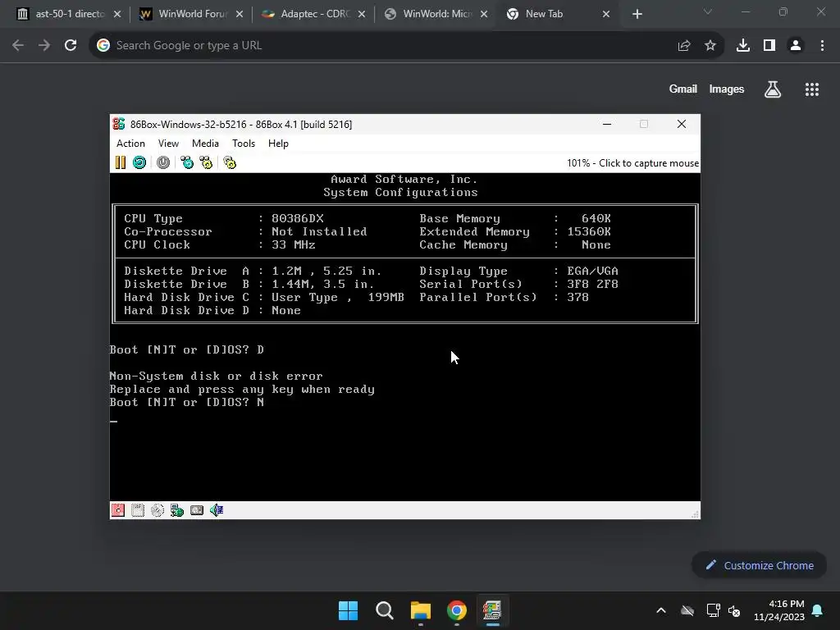This screenshot has height=630, width=840.
Task: Click the grey ACPI shutdown power icon
Action: pyautogui.click(x=163, y=162)
